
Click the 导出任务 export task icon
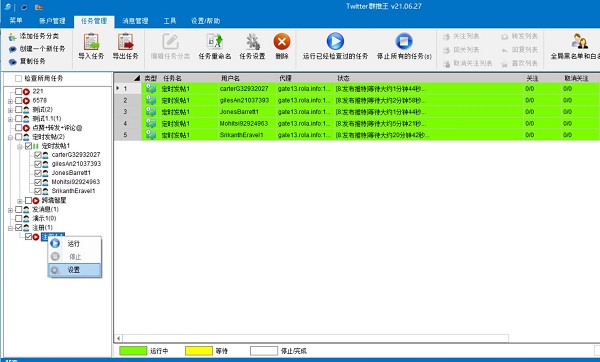(x=125, y=42)
